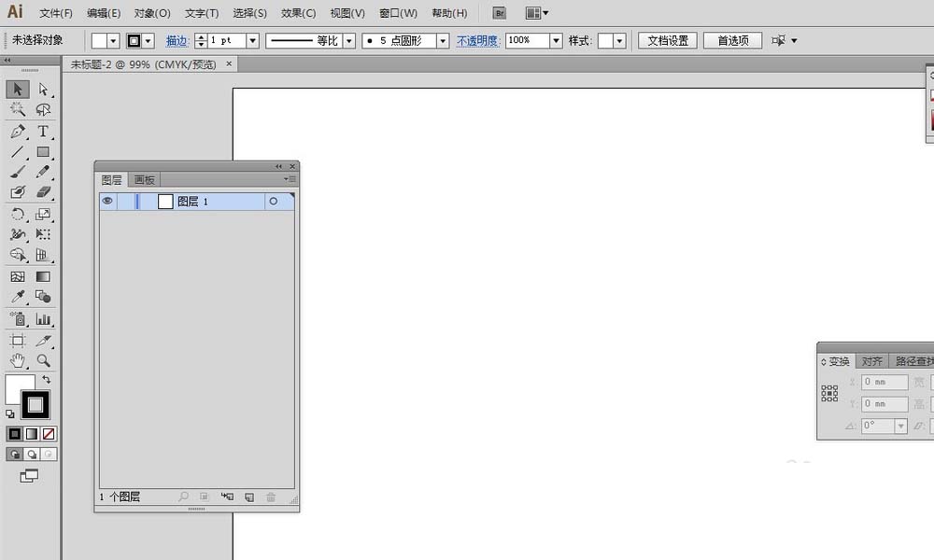Open the opacity 100% dropdown
This screenshot has height=560, width=934.
click(x=556, y=40)
